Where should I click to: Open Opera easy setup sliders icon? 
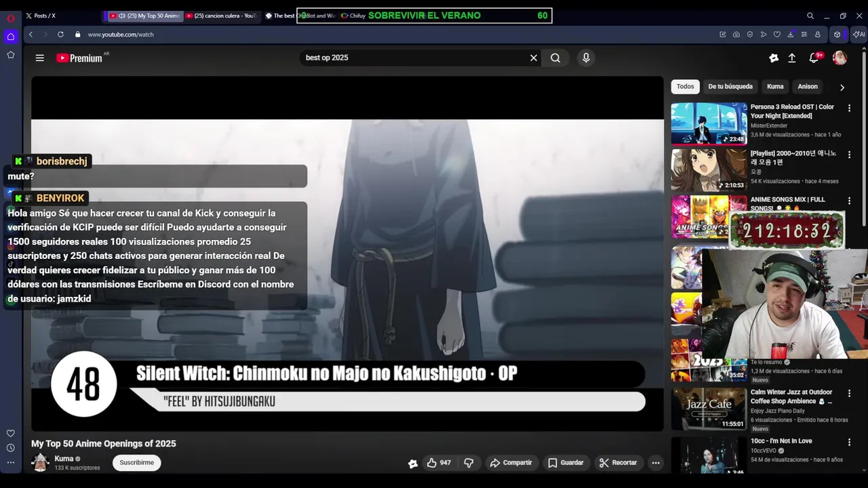pos(804,35)
